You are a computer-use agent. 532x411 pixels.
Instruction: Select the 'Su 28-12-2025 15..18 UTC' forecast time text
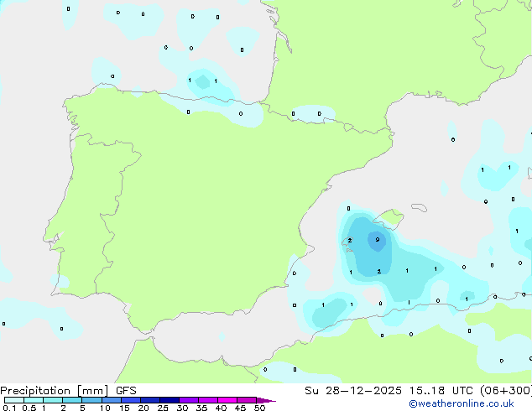pyautogui.click(x=389, y=391)
